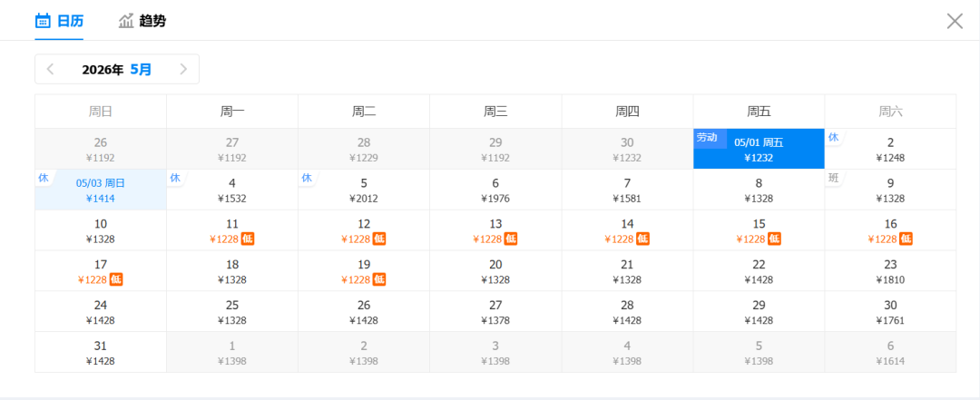Select the highlighted 05/01 周五 date cell
980x400 pixels.
(x=759, y=149)
